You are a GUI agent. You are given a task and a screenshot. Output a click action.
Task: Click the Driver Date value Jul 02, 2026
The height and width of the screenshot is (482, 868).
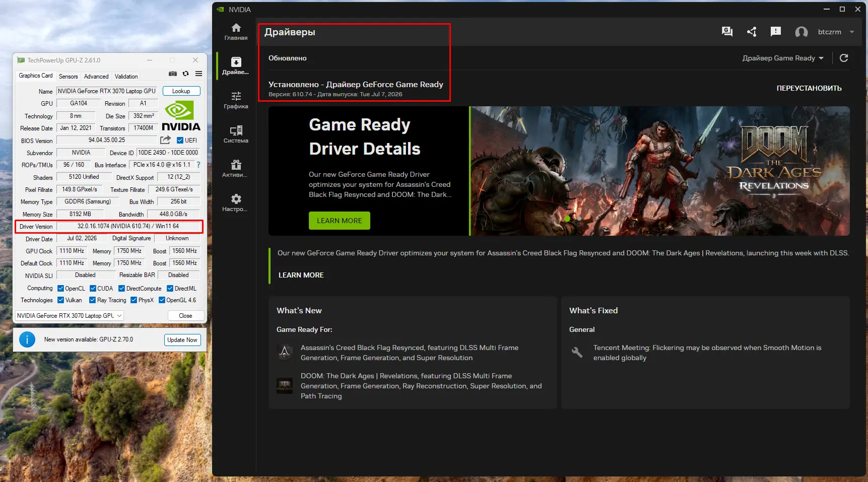82,238
